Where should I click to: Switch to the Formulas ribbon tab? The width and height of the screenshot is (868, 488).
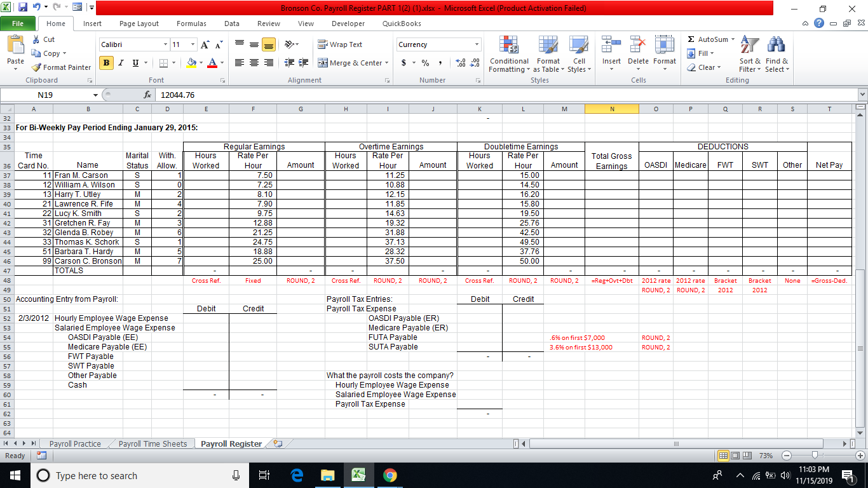(x=191, y=23)
